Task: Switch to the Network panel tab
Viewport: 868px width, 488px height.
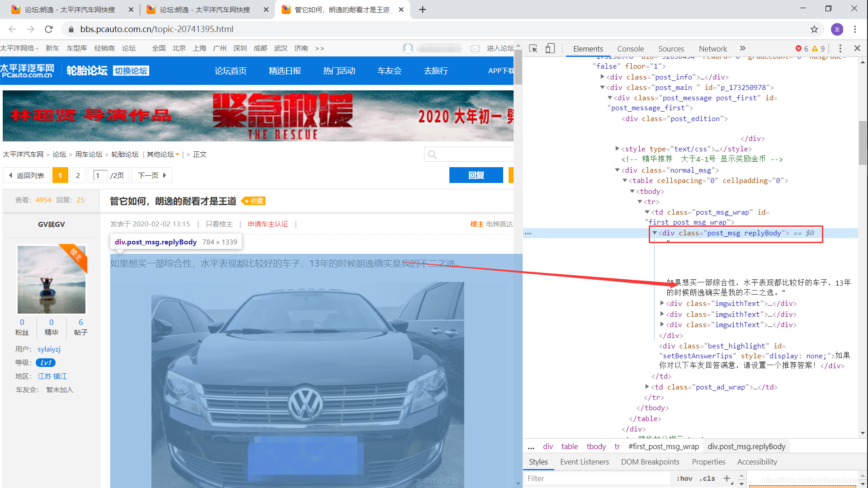Action: coord(713,48)
